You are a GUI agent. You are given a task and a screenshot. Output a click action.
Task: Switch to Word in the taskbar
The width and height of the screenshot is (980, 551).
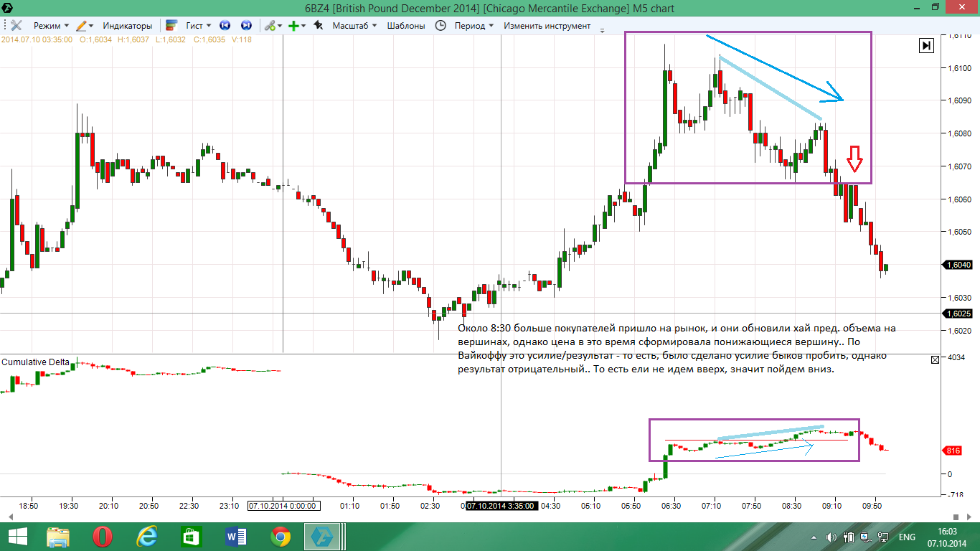[235, 537]
